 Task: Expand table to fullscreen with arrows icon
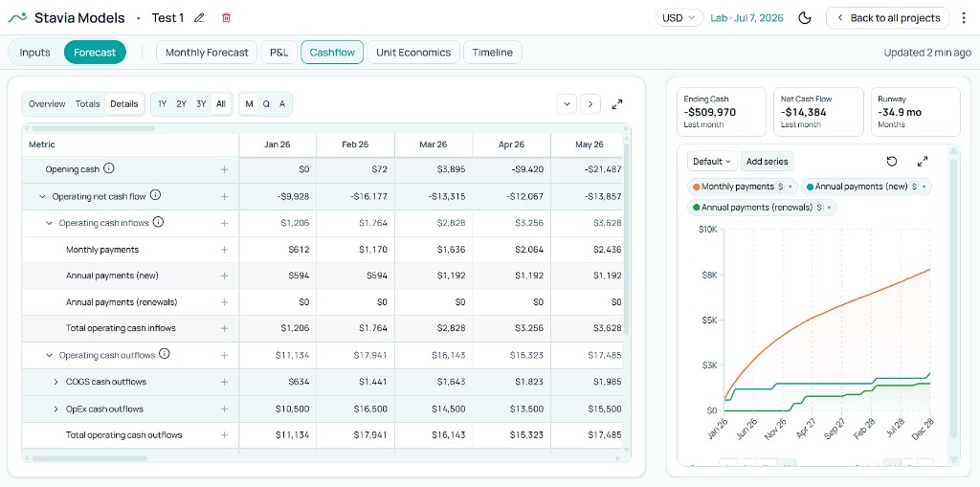pyautogui.click(x=617, y=104)
